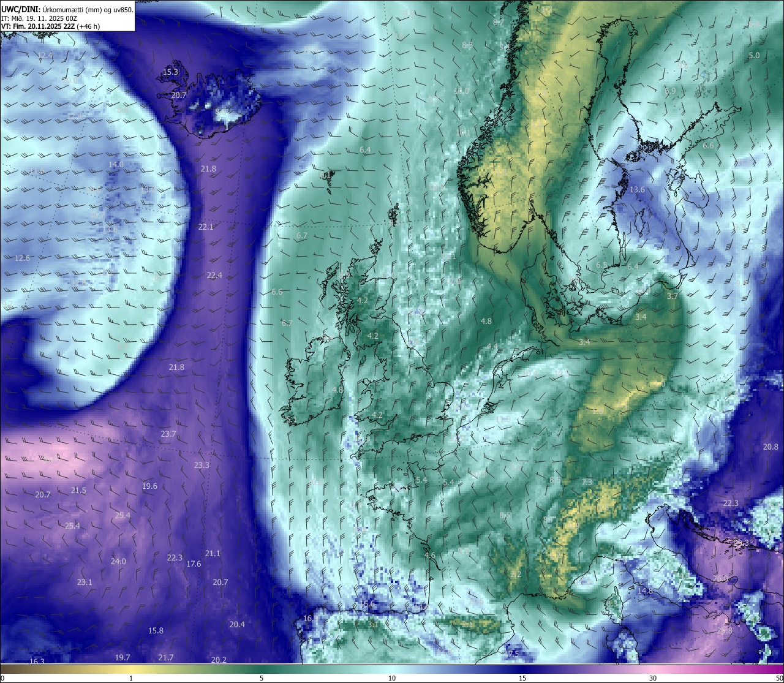Select the 21.5 value label
The image size is (784, 683).
coord(78,490)
